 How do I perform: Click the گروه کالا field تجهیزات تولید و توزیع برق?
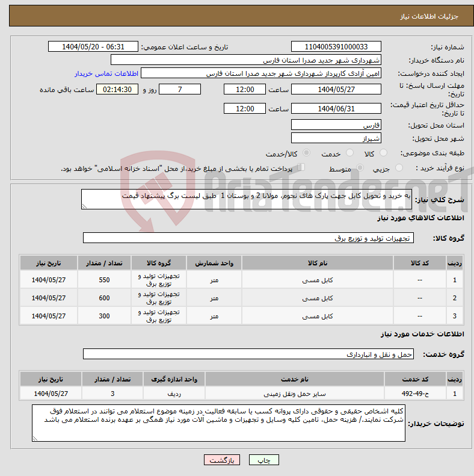248,238
